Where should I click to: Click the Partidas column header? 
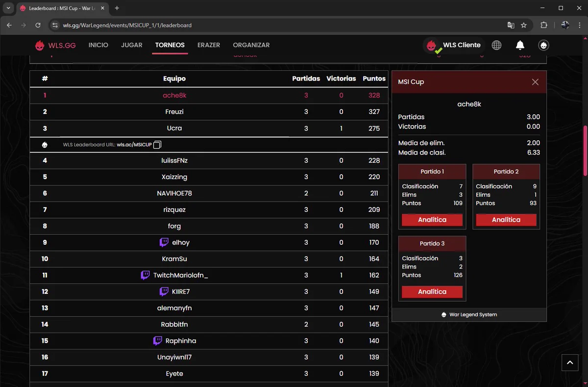[x=306, y=78]
